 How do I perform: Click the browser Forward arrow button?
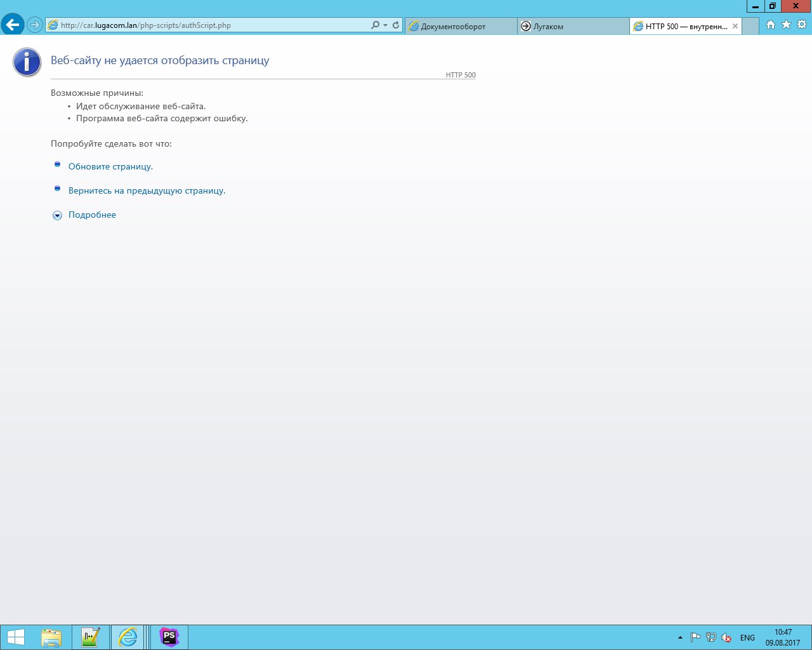(34, 25)
